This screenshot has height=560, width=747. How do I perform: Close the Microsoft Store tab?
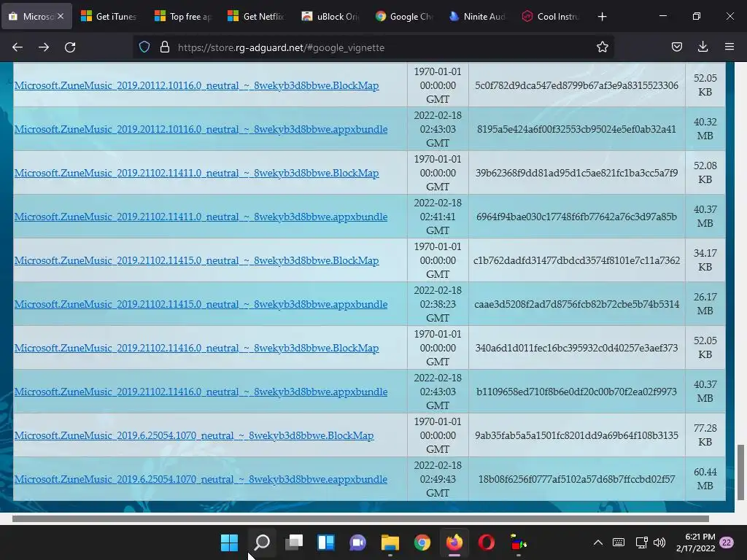(61, 16)
